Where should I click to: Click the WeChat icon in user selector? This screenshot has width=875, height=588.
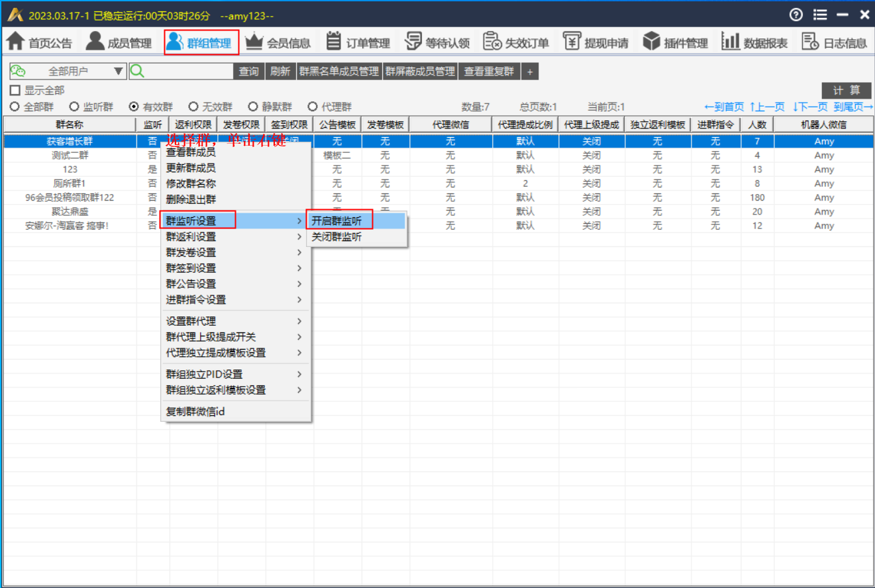pyautogui.click(x=18, y=72)
